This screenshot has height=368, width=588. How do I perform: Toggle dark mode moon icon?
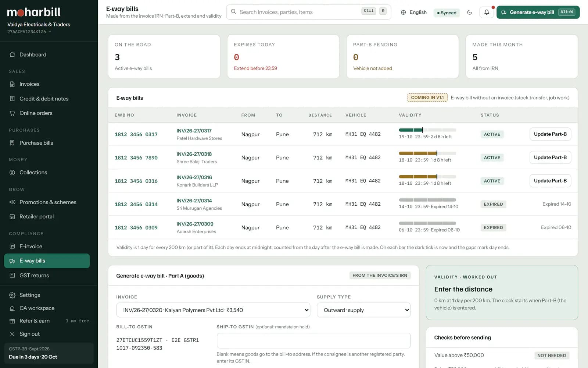point(470,12)
